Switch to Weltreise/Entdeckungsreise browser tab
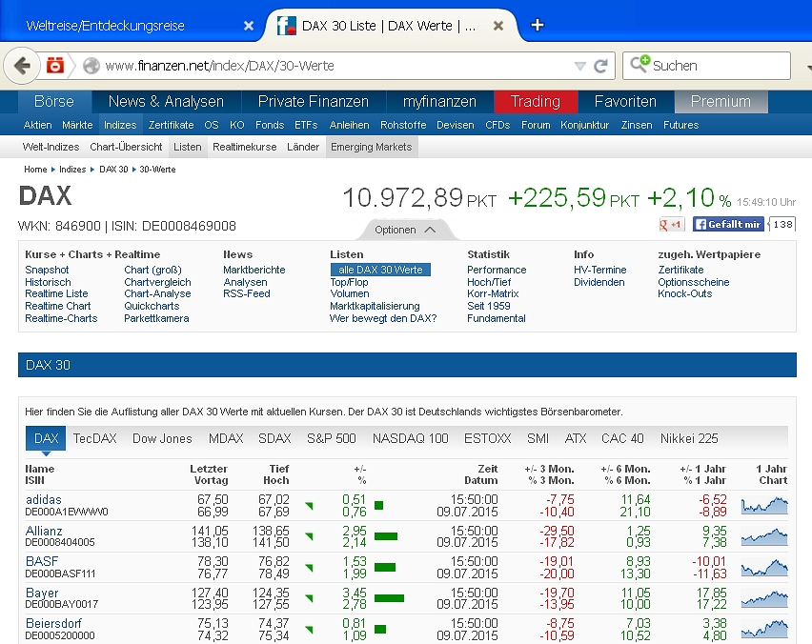Screen dimensions: 812x644 105,26
